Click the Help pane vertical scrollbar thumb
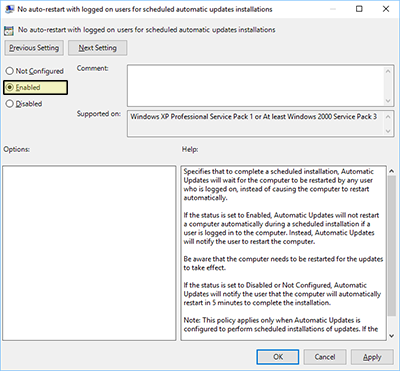 [392, 246]
